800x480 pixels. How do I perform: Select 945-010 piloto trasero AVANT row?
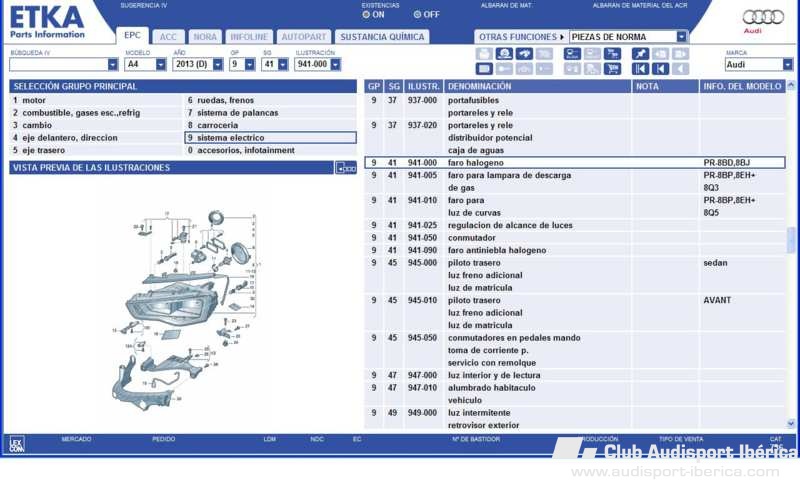point(575,313)
